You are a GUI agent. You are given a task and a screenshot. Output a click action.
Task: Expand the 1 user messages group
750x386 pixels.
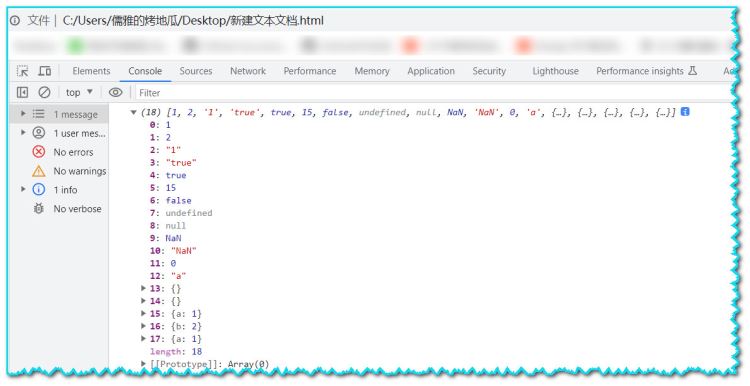pos(23,132)
